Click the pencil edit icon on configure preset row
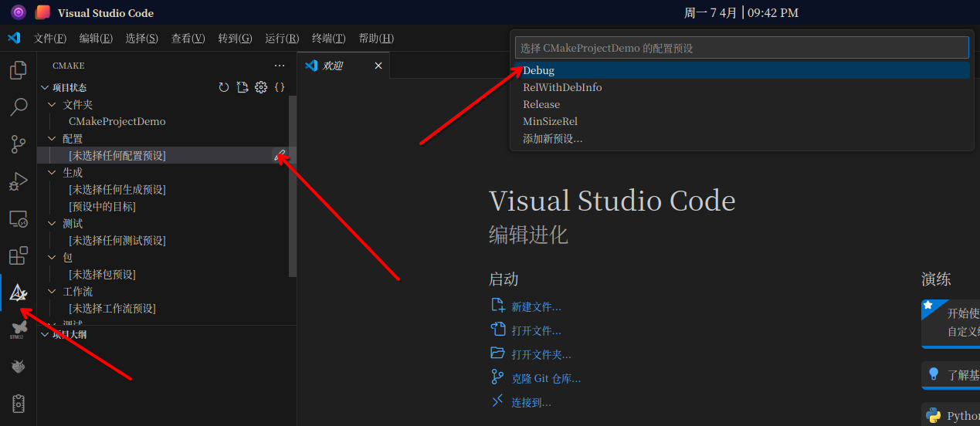980x426 pixels. [280, 155]
